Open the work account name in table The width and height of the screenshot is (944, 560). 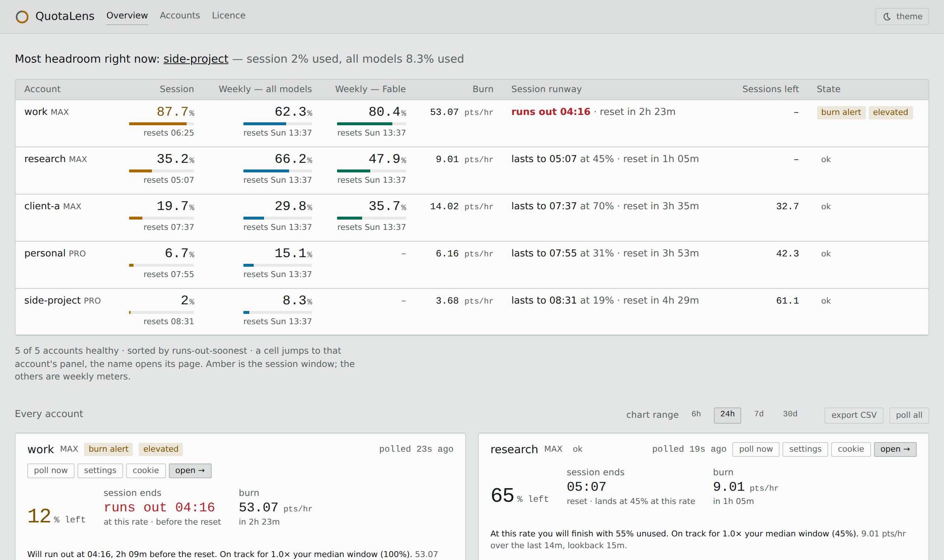coord(36,112)
